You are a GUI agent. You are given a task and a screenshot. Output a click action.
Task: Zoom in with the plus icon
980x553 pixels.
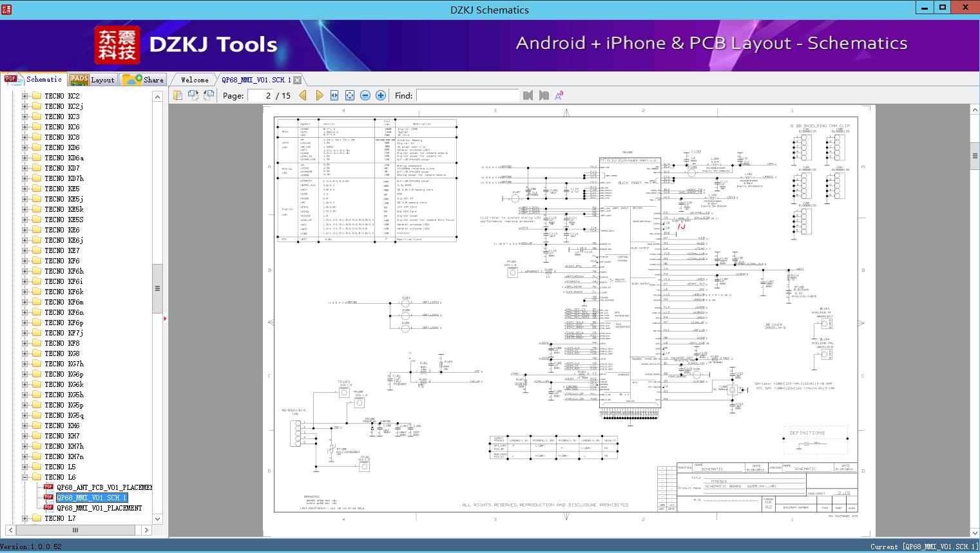pos(381,95)
